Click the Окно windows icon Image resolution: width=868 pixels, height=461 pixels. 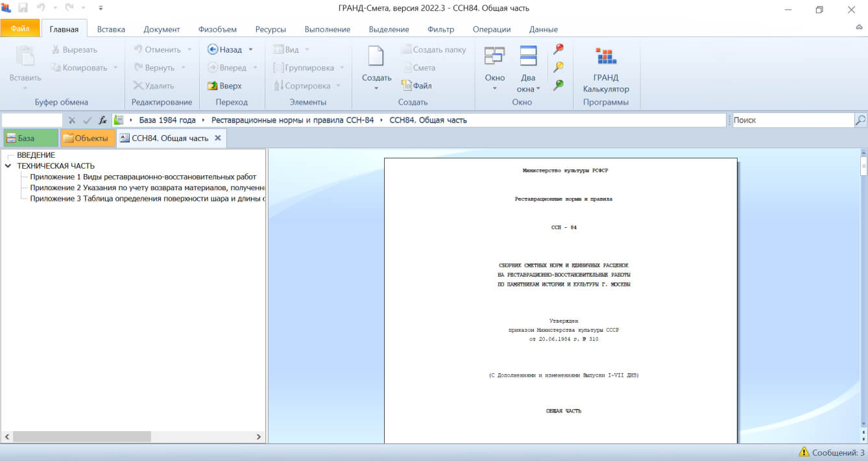[494, 56]
